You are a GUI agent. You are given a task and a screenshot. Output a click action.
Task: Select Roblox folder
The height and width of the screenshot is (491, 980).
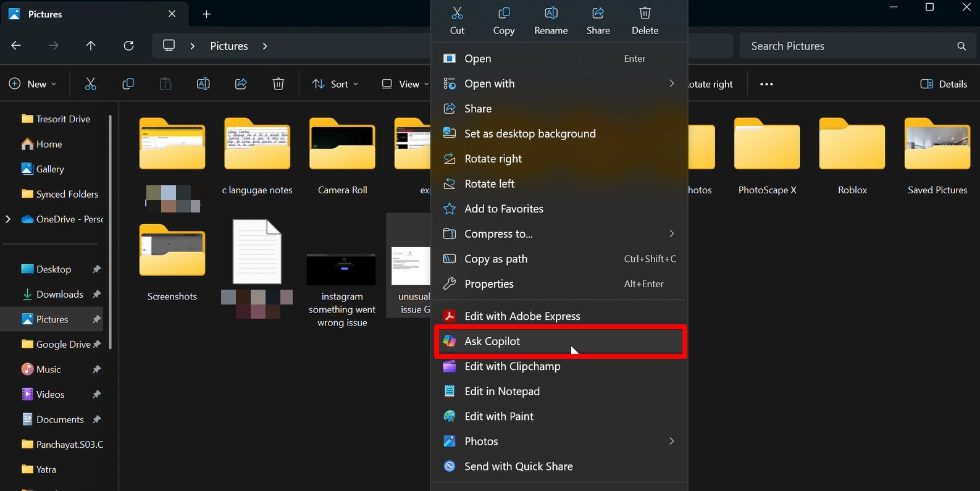[x=852, y=157]
